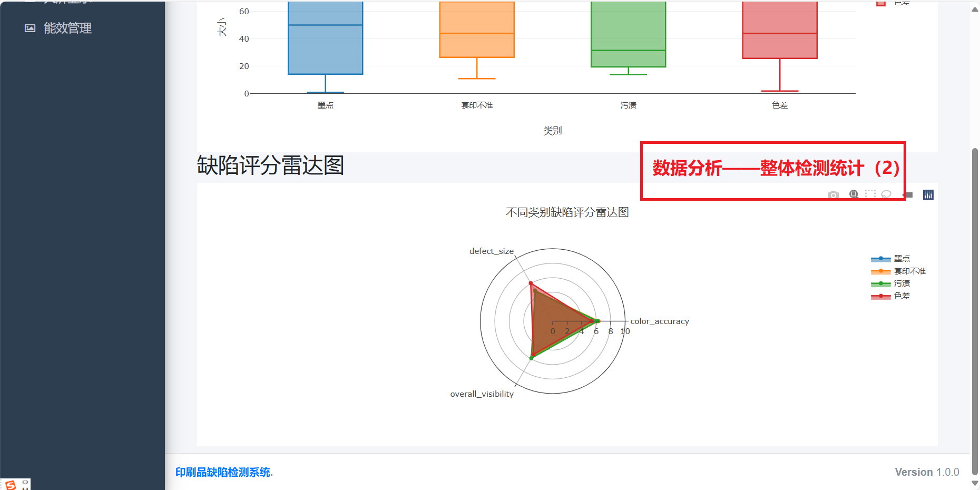Click the page scrollbar up arrow

tap(975, 9)
